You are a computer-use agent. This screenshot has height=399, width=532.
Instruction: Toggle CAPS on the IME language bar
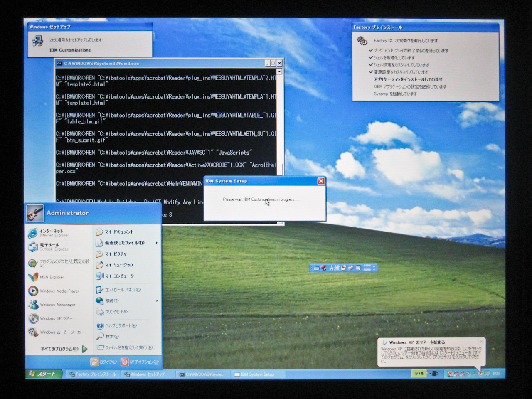coord(367,266)
